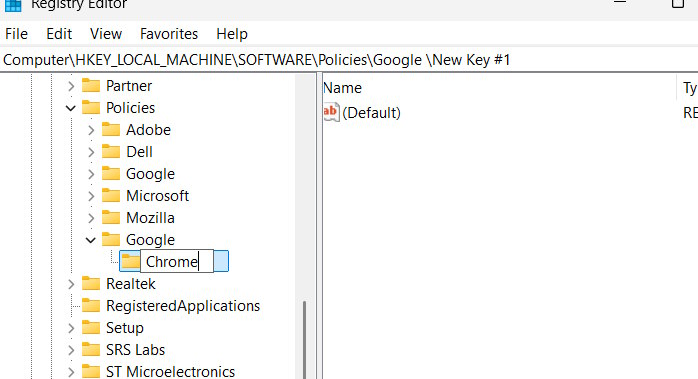Select the RegisteredApplications folder icon
Image resolution: width=698 pixels, height=379 pixels.
pos(91,306)
